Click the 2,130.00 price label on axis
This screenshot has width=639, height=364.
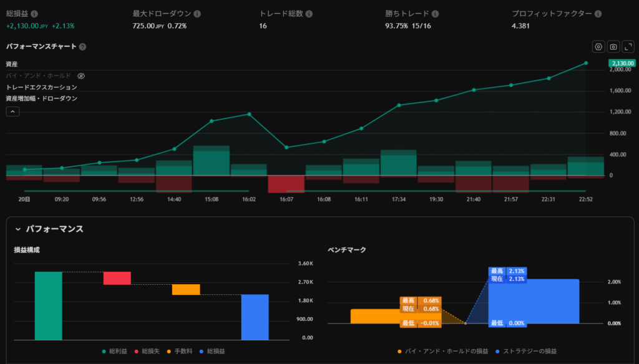622,63
